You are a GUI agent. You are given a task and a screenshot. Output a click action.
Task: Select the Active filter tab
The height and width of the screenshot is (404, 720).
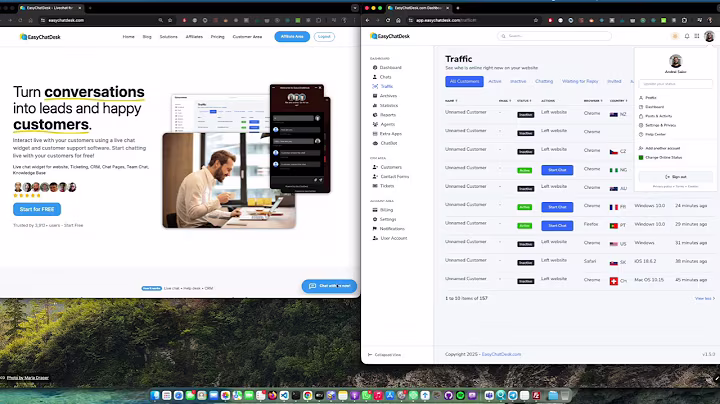click(x=495, y=81)
